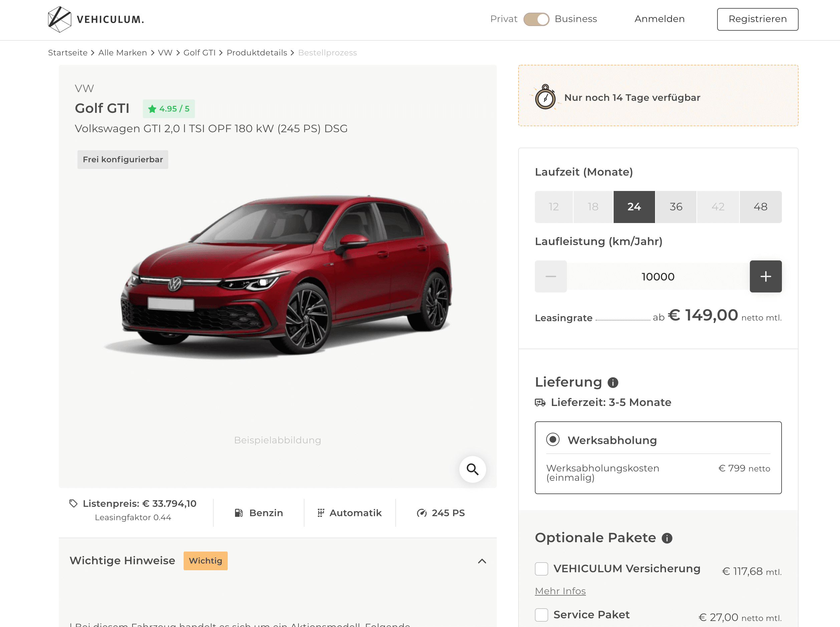
Task: Click the orange Wichtig badge
Action: tap(205, 561)
